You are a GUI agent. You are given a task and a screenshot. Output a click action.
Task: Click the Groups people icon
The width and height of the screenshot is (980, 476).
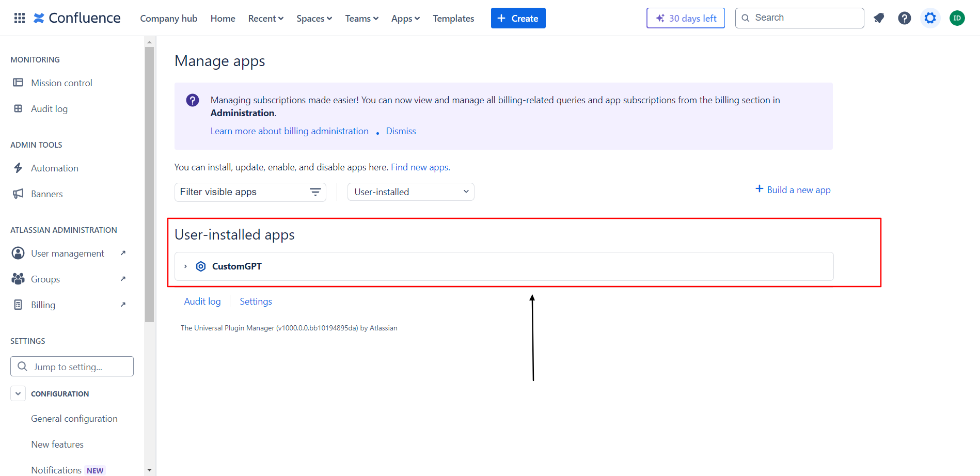[18, 279]
